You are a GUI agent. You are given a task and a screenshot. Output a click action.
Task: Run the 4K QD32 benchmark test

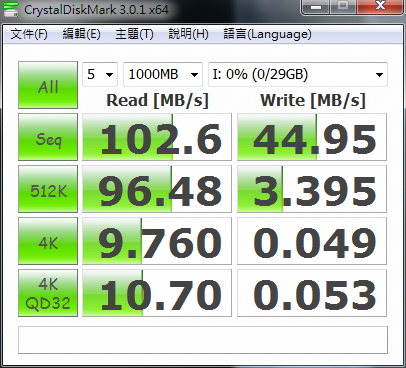(48, 293)
